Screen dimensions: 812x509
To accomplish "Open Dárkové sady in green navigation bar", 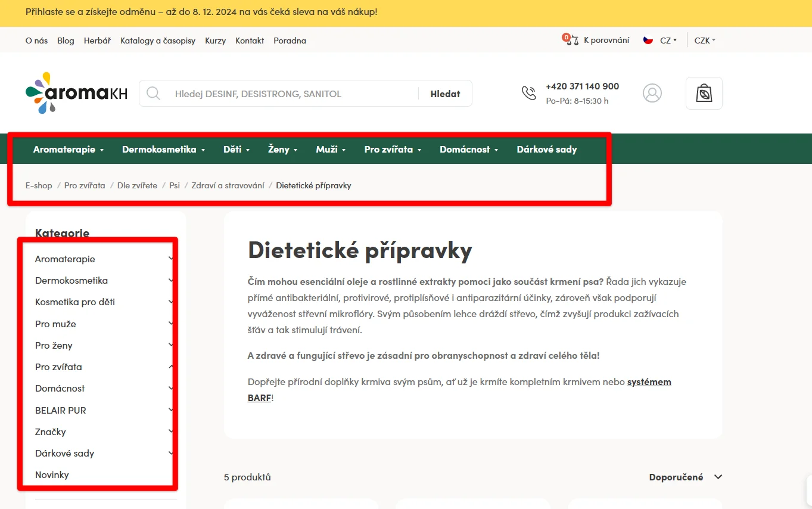I will [x=547, y=150].
